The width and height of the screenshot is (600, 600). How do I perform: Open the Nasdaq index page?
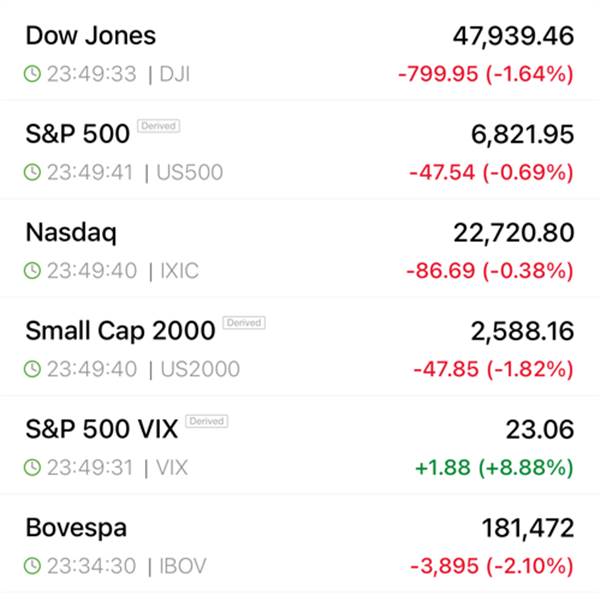(x=70, y=233)
